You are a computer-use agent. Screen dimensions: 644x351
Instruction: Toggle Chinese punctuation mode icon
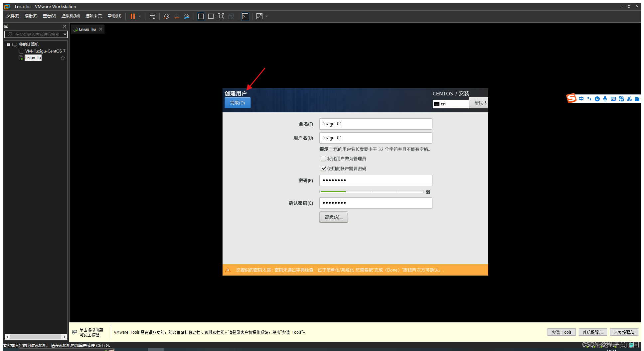[x=589, y=99]
